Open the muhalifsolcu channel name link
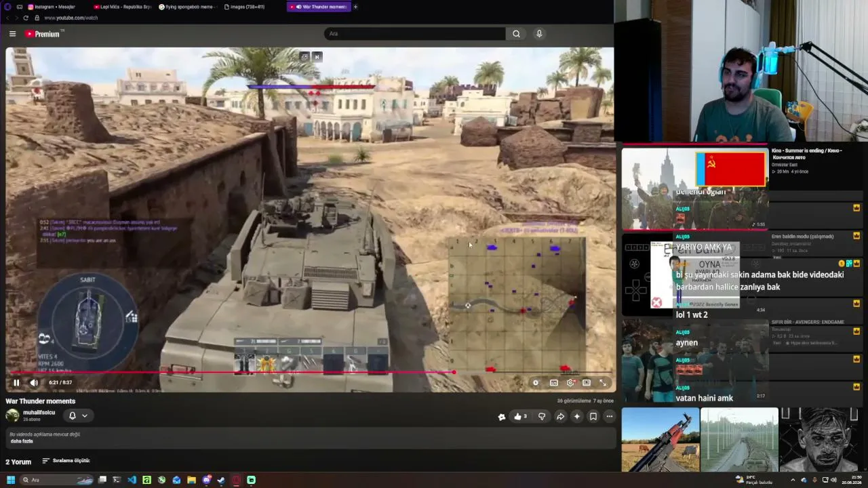The image size is (868, 488). pyautogui.click(x=39, y=412)
